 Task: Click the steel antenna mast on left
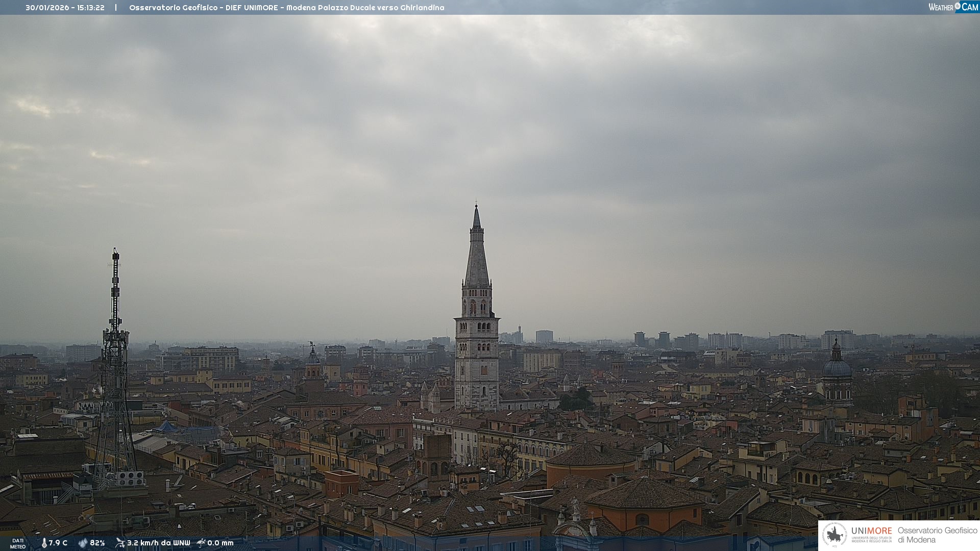(x=115, y=357)
